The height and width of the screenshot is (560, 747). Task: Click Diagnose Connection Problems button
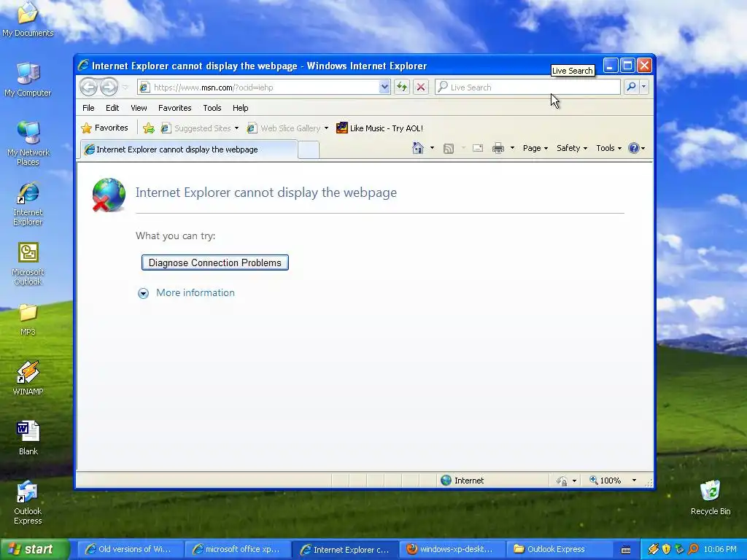click(x=215, y=262)
